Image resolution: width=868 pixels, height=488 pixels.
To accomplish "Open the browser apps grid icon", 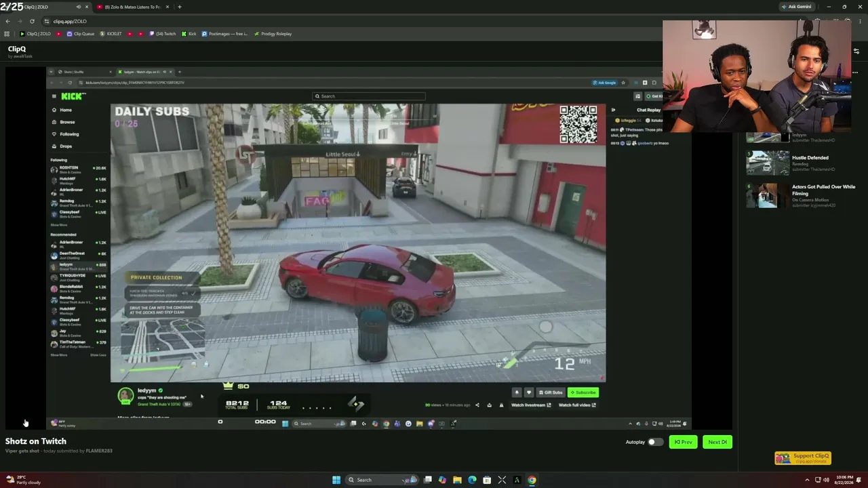I will tap(7, 34).
